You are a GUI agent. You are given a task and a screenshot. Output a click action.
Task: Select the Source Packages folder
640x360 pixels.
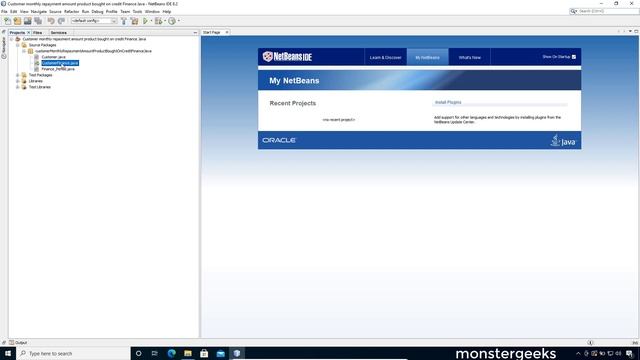coord(42,45)
